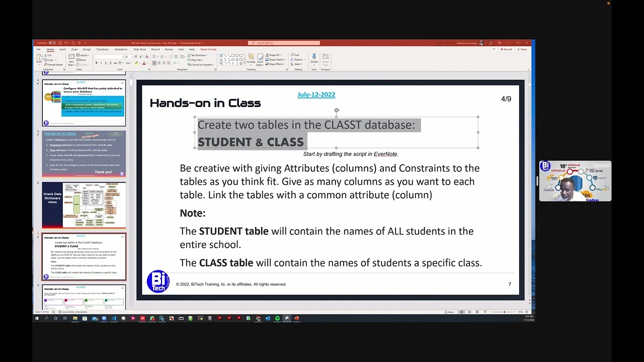644x362 pixels.
Task: Open the Comments pane icon
Action: click(494, 49)
